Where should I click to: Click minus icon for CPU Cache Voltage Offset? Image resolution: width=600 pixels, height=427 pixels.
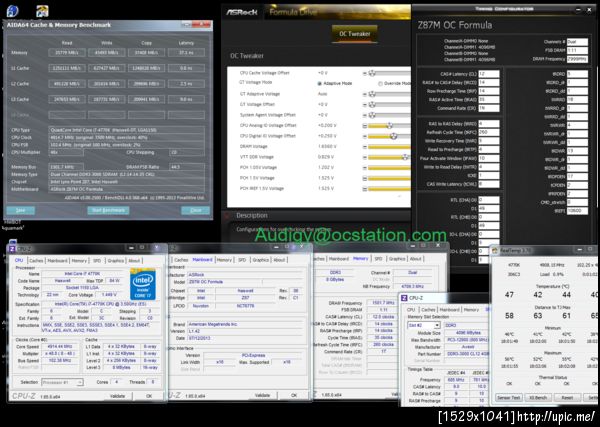point(365,73)
